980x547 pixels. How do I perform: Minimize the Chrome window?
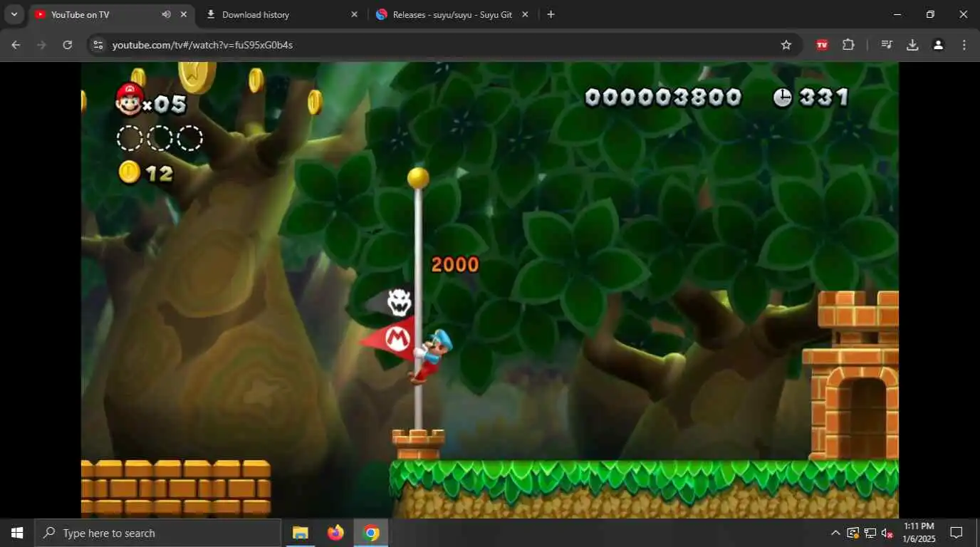[897, 14]
